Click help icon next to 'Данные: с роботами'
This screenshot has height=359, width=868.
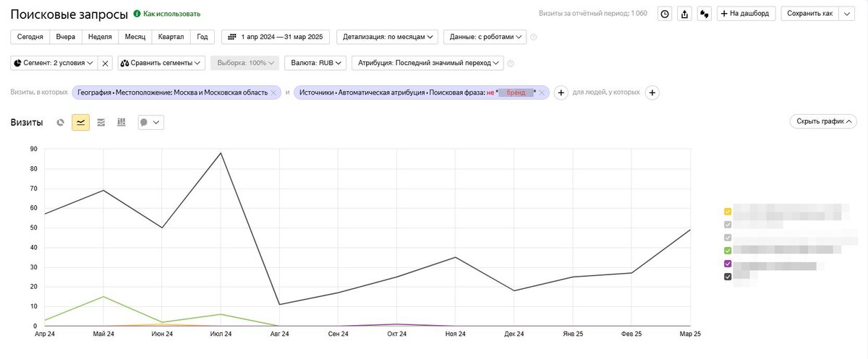[533, 38]
